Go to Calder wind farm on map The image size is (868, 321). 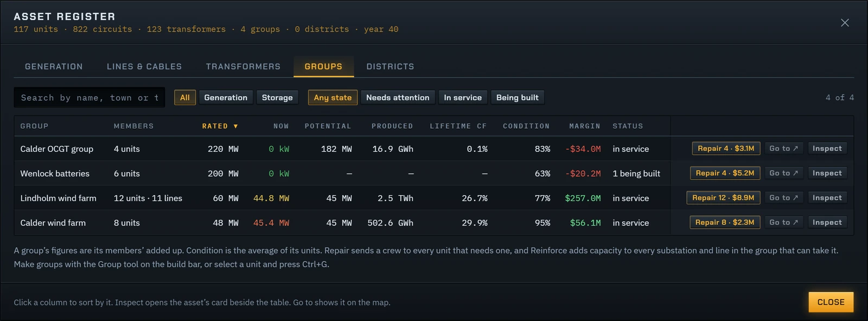(x=783, y=222)
